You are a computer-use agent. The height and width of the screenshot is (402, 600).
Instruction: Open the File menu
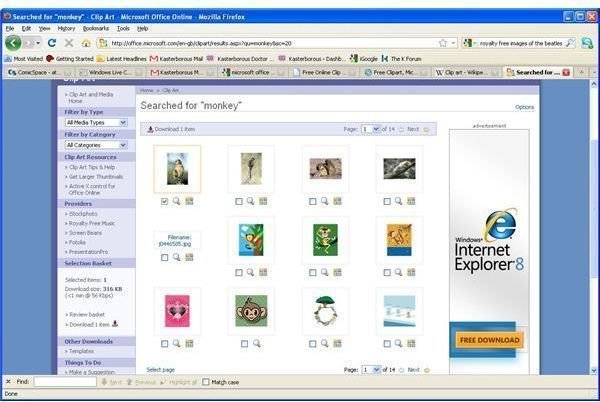tap(10, 28)
